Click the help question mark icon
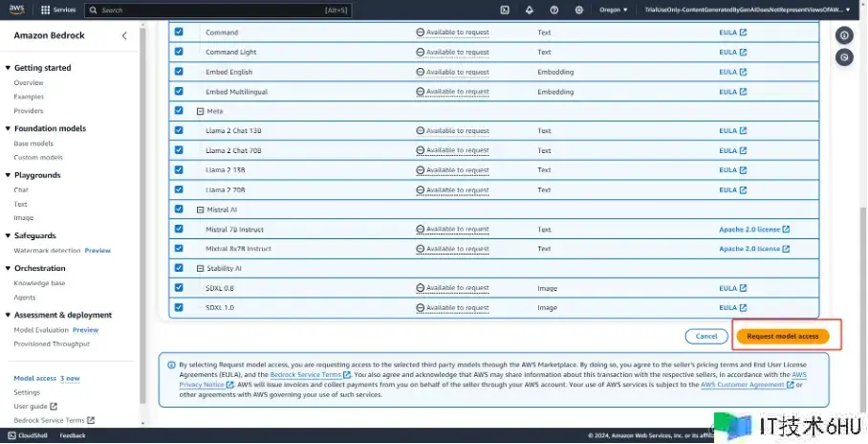Image resolution: width=868 pixels, height=444 pixels. [x=554, y=10]
